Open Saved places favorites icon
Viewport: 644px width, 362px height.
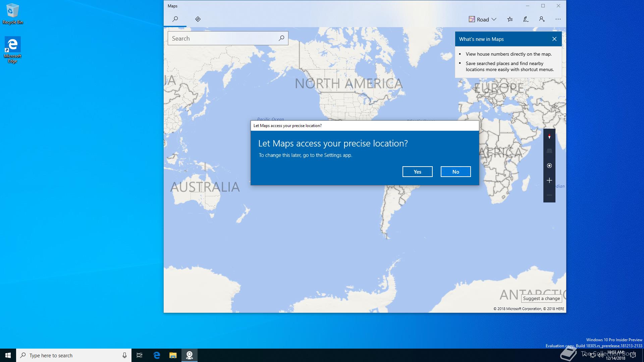pyautogui.click(x=510, y=19)
